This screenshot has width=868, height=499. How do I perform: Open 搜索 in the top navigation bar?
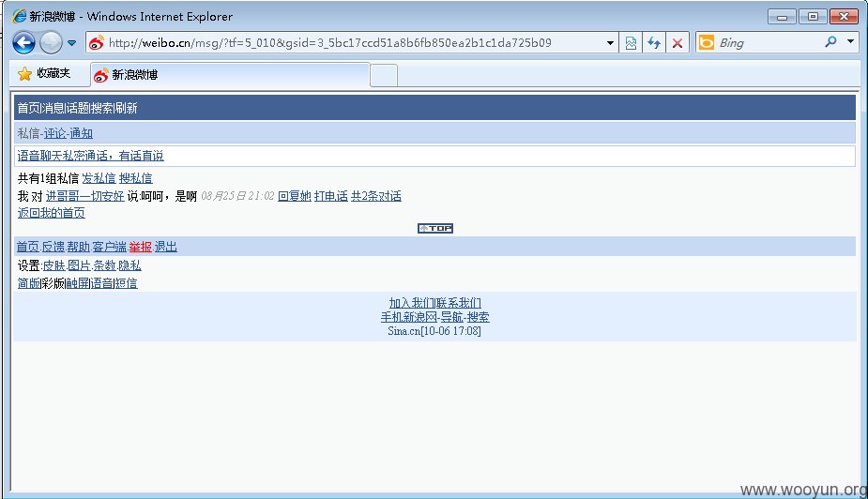[x=102, y=108]
